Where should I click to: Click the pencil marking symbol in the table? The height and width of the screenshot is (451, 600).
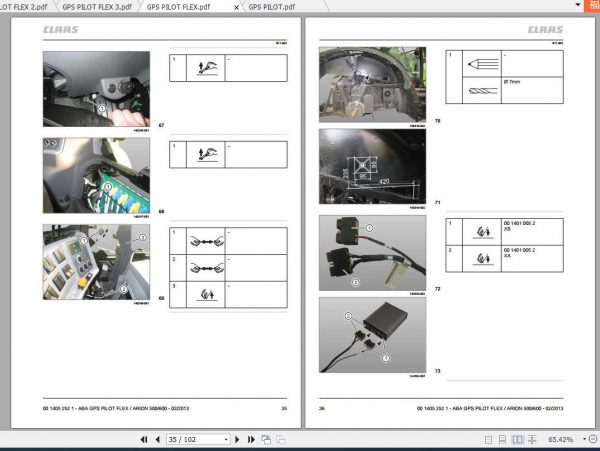483,64
